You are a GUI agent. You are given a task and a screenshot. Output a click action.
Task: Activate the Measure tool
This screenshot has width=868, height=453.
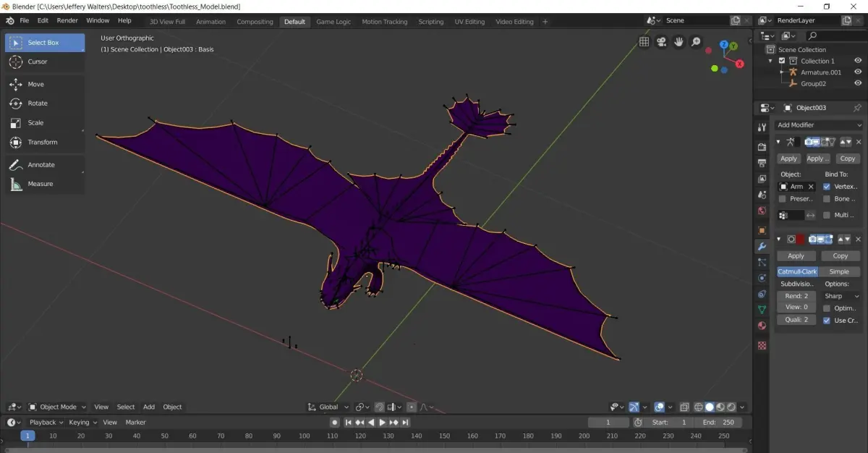coord(40,184)
